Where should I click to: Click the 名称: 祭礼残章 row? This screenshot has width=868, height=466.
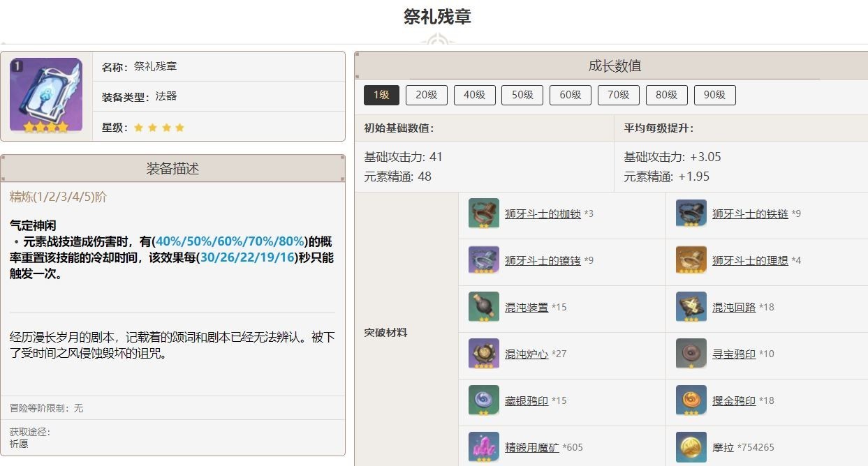click(x=219, y=66)
